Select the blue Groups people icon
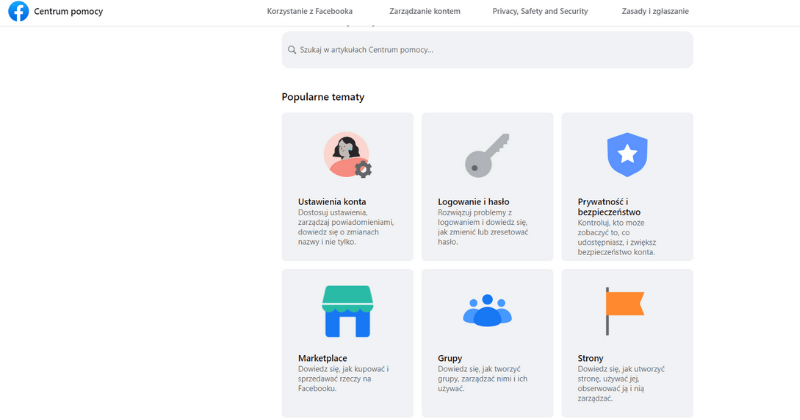800x420 pixels. [x=487, y=310]
